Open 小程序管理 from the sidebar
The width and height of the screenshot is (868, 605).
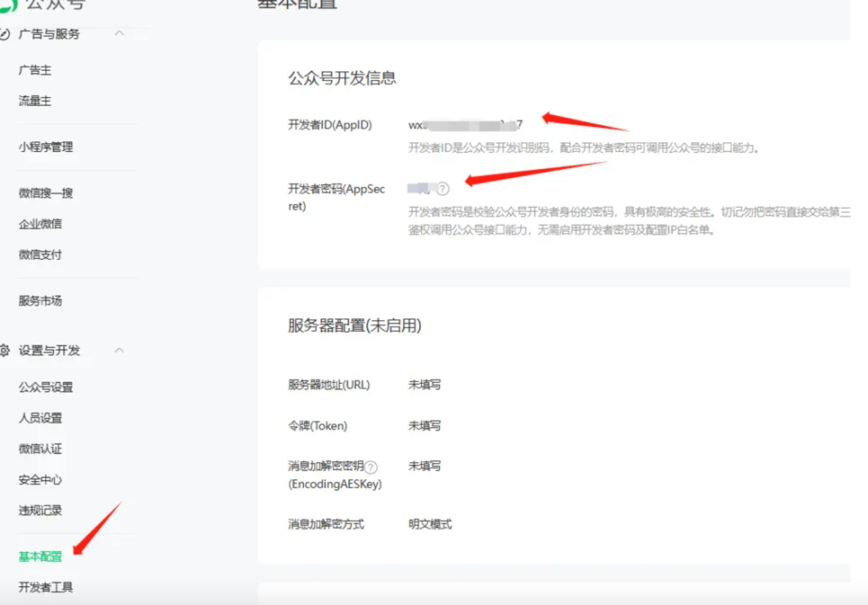[x=46, y=147]
